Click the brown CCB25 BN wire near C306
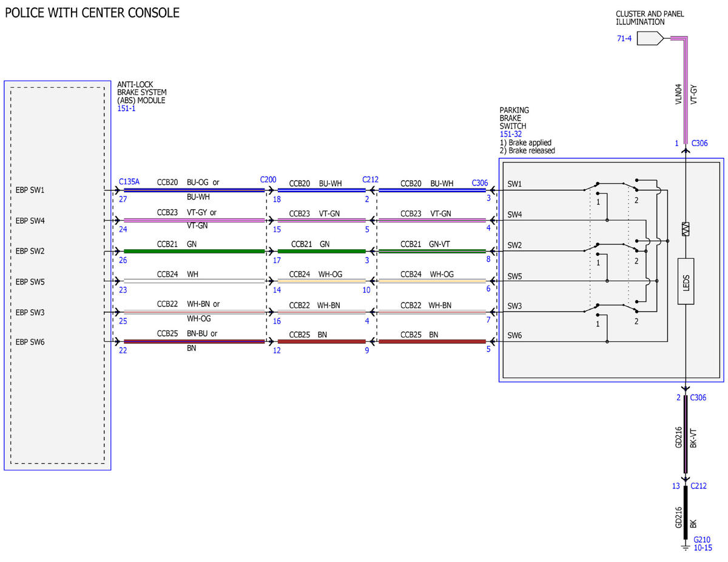 coord(433,342)
